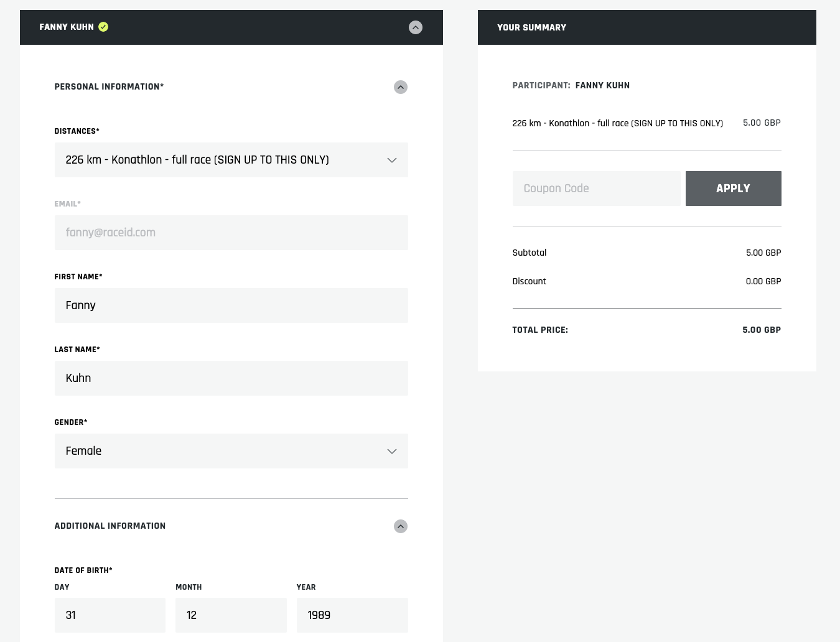
Task: Open the Distances dropdown
Action: point(231,160)
